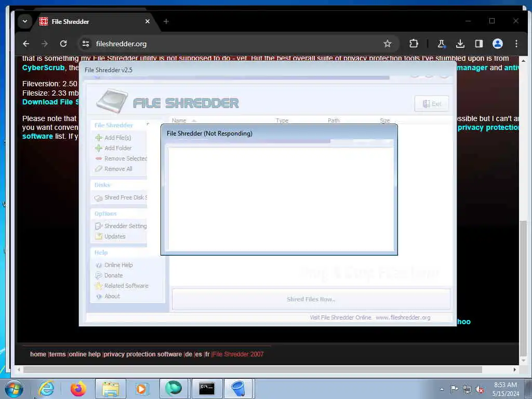Open privacy protection software footer link

coord(143,354)
